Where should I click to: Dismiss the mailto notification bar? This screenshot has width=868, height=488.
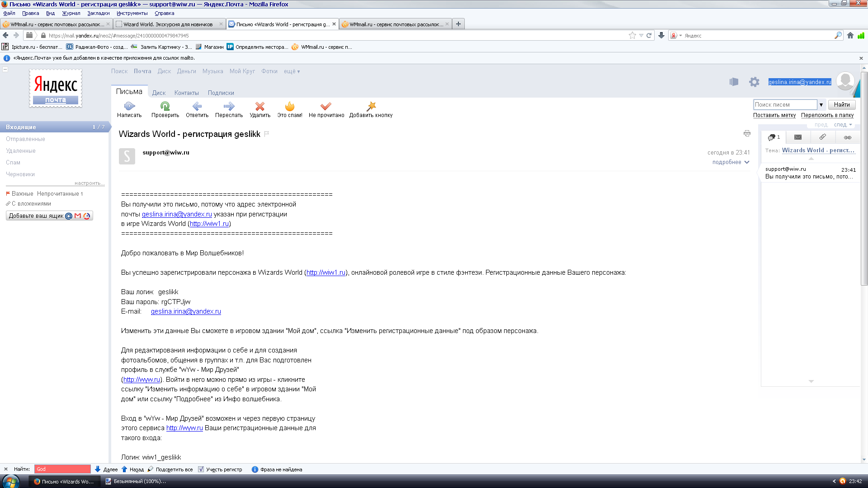[861, 58]
